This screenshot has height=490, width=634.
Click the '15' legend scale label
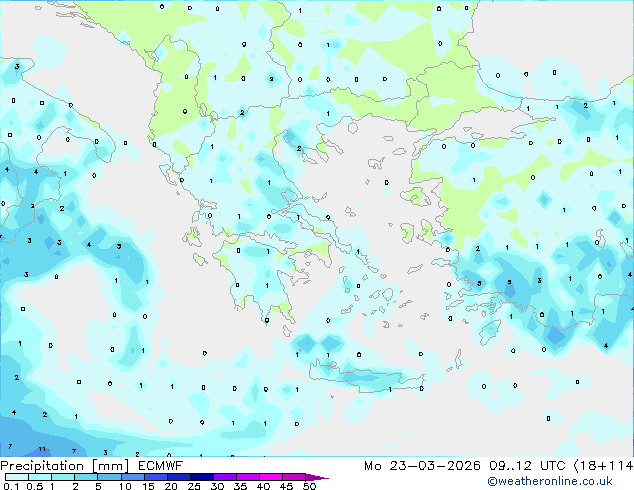tap(148, 486)
